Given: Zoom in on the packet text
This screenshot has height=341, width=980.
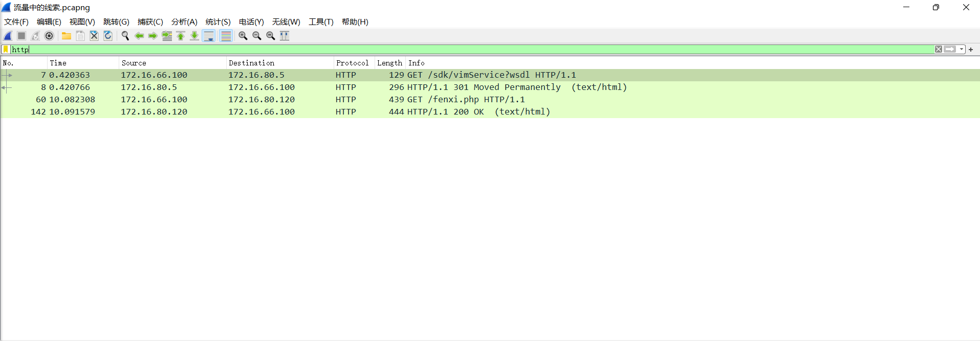Looking at the screenshot, I should pos(243,36).
